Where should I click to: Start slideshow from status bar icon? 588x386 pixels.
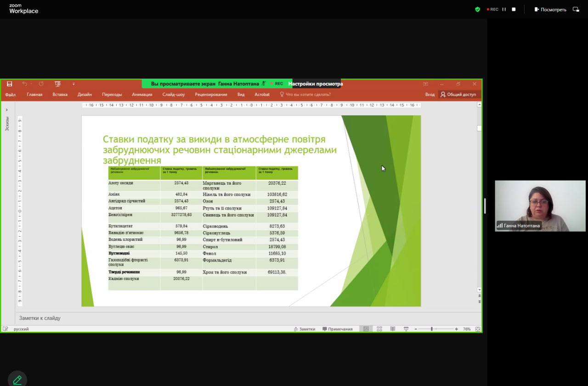pos(406,329)
